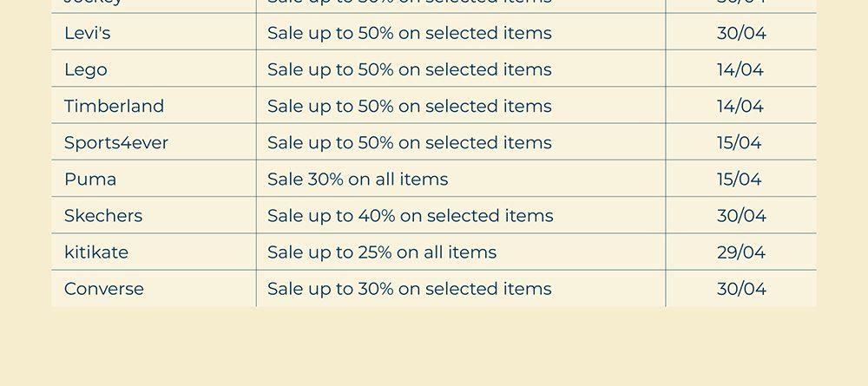Select the Lego row 14/04 date
Screen dimensions: 868x386
click(740, 70)
